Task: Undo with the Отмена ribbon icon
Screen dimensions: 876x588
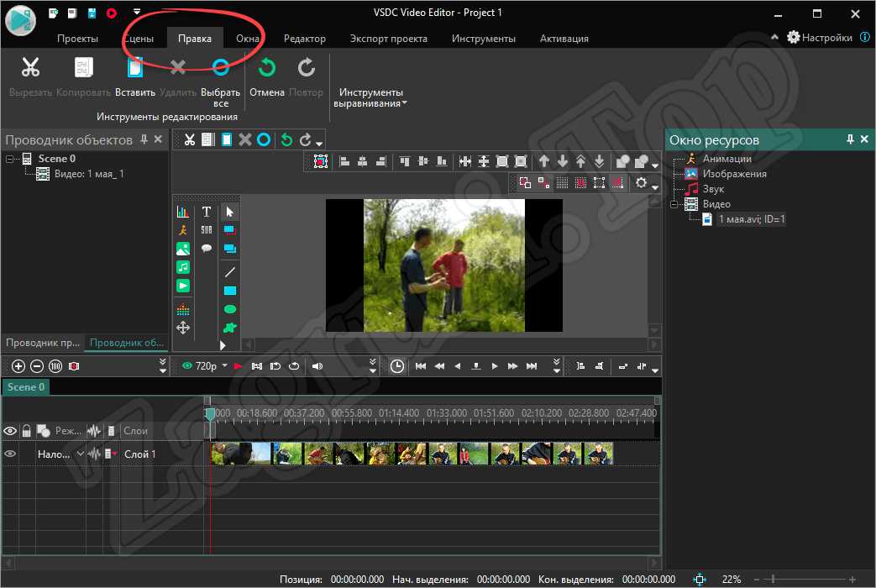Action: pos(266,67)
